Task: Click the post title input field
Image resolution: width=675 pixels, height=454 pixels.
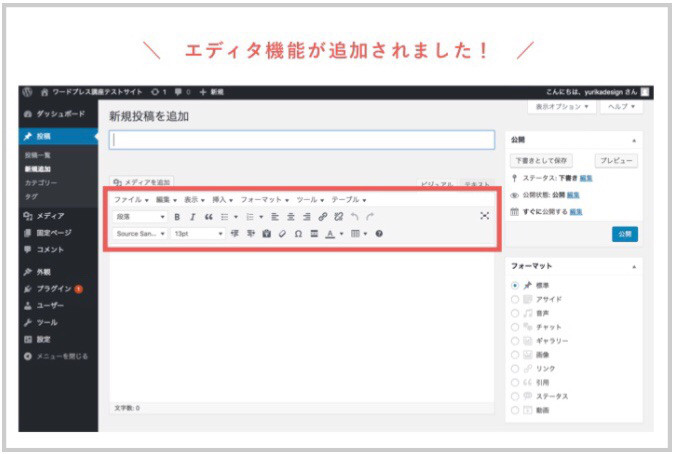Action: [302, 140]
